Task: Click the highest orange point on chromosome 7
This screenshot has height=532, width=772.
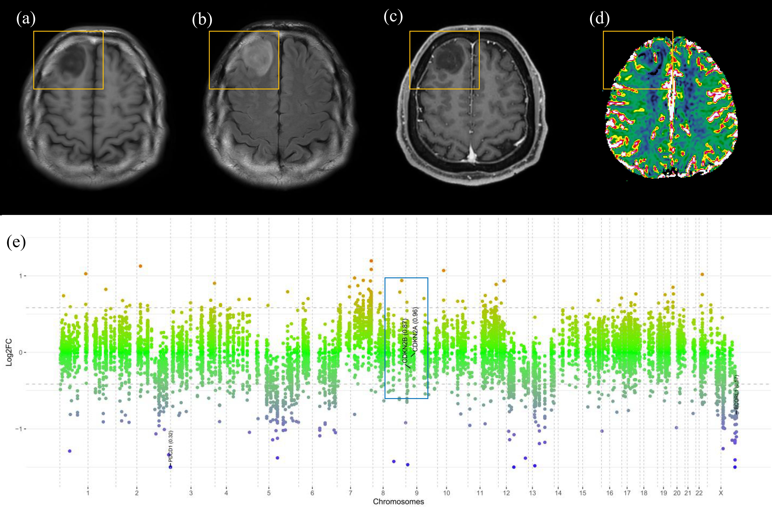Action: click(x=371, y=261)
